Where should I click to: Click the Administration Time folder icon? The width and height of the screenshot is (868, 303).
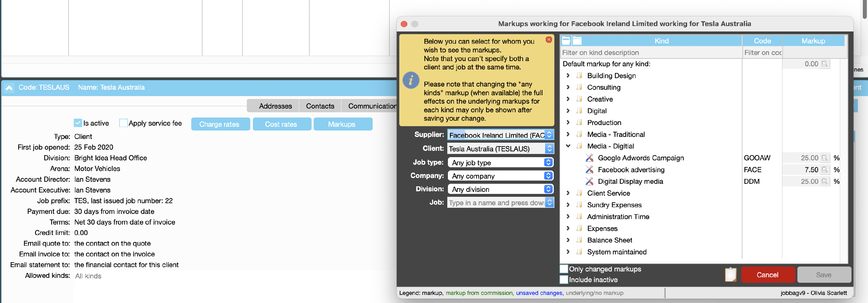pos(580,217)
